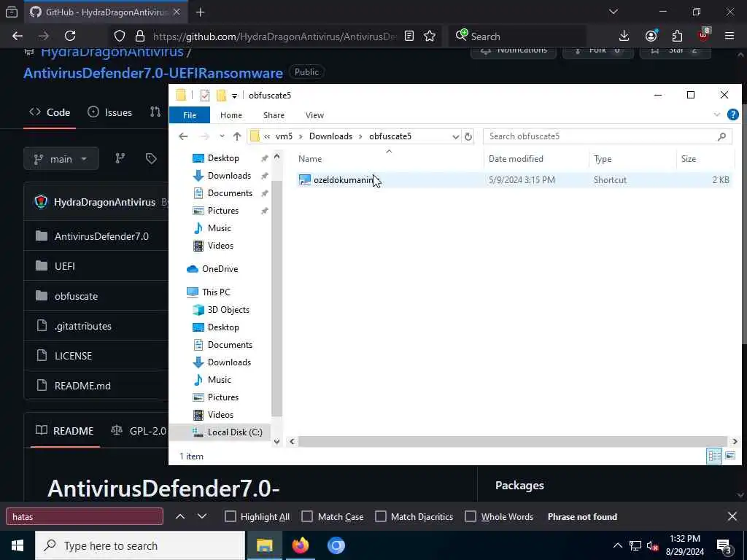Toggle reader view icon in URL bar
The width and height of the screenshot is (747, 560).
tap(409, 36)
